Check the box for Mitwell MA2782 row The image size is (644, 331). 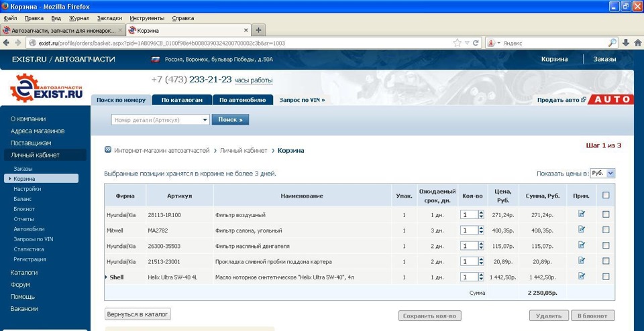[606, 230]
